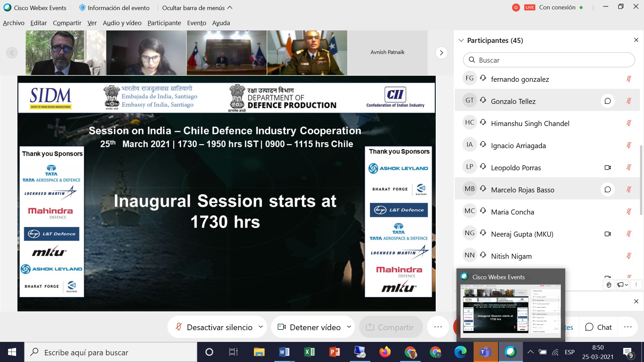
Task: Open the Participante menu
Action: [164, 23]
